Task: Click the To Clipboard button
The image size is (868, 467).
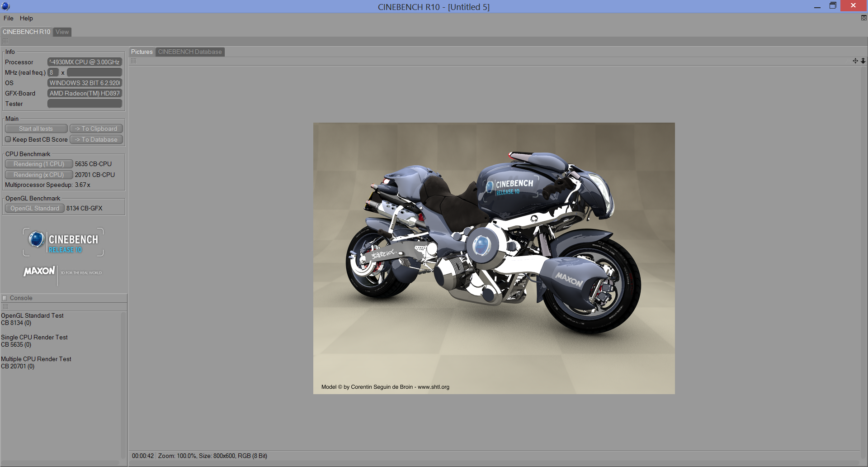Action: click(96, 129)
